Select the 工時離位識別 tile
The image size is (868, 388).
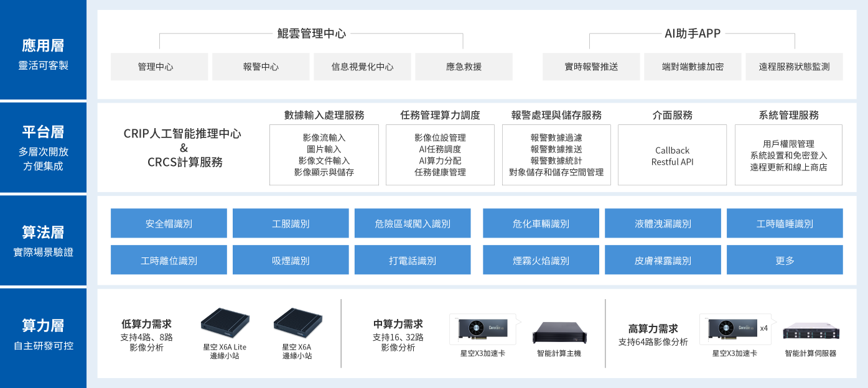169,260
